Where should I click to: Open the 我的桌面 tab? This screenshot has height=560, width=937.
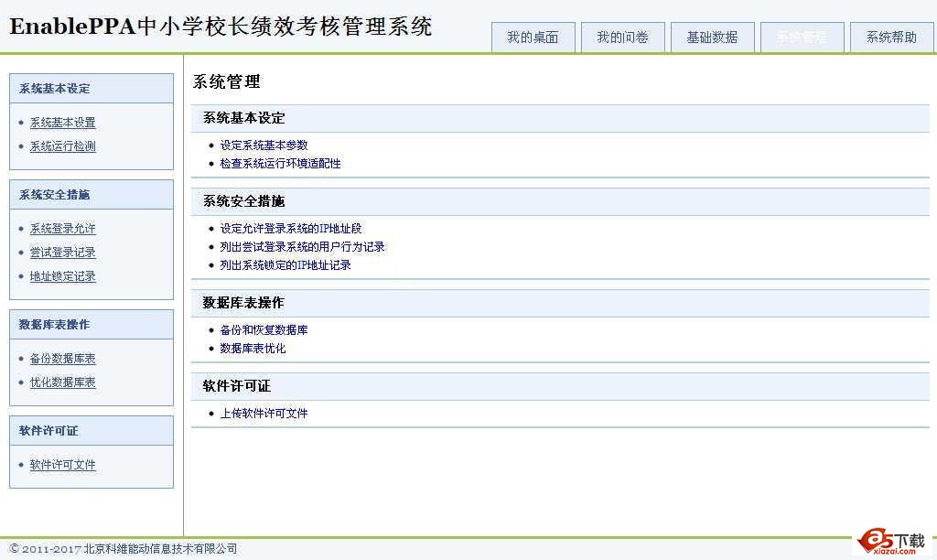coord(533,38)
